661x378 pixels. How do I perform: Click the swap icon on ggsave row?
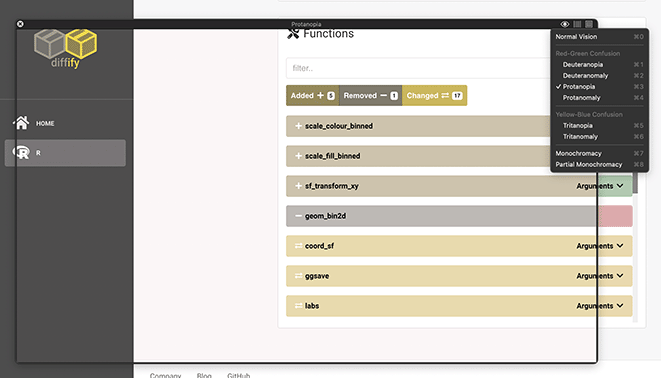(x=298, y=276)
